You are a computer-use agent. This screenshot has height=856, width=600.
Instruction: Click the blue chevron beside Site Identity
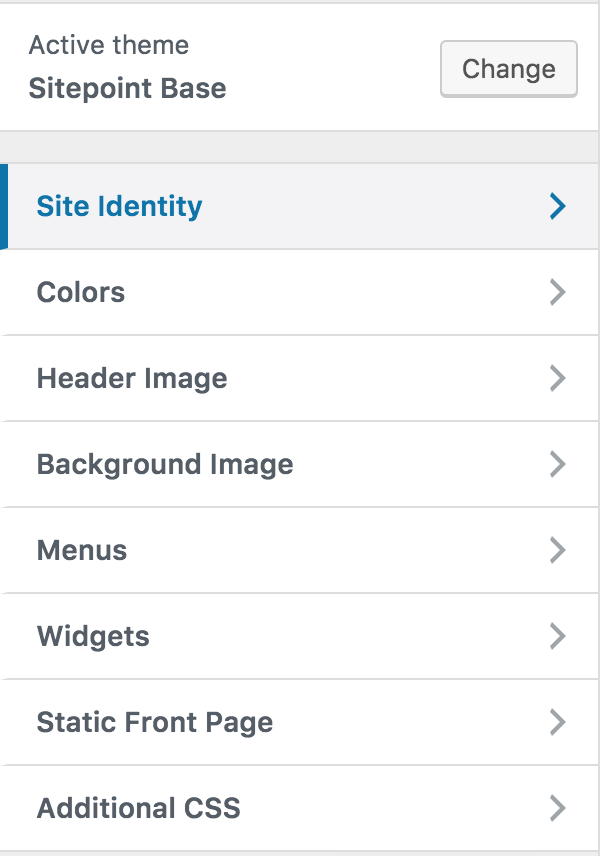tap(557, 207)
